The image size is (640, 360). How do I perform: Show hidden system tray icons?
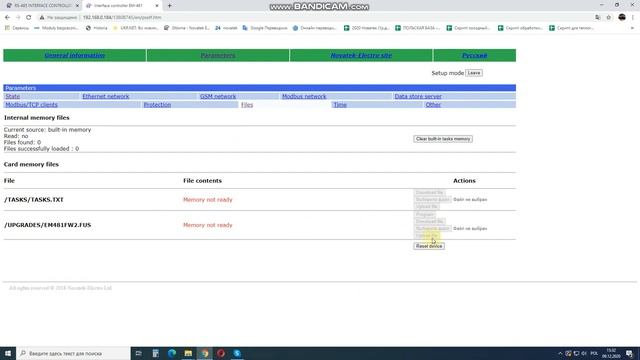tap(560, 353)
